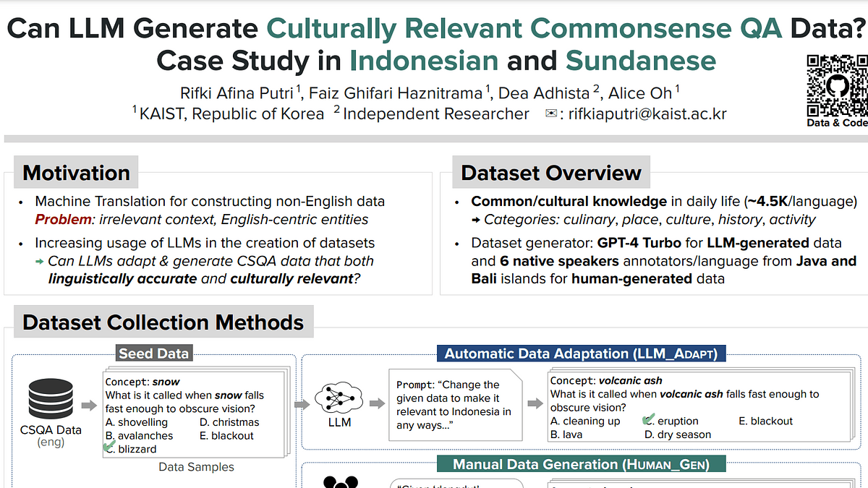Click the gray arrow between the database and Seed Data
The width and height of the screenshot is (868, 488).
point(88,406)
